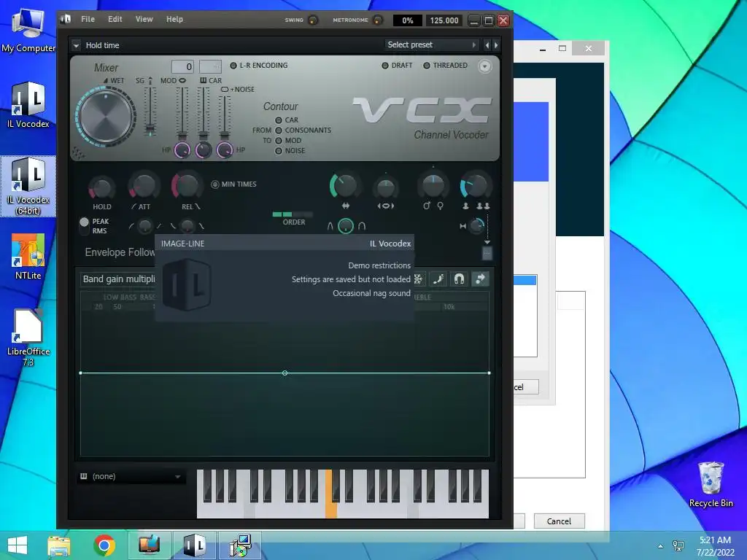Click the 0% swing value display

click(x=407, y=20)
